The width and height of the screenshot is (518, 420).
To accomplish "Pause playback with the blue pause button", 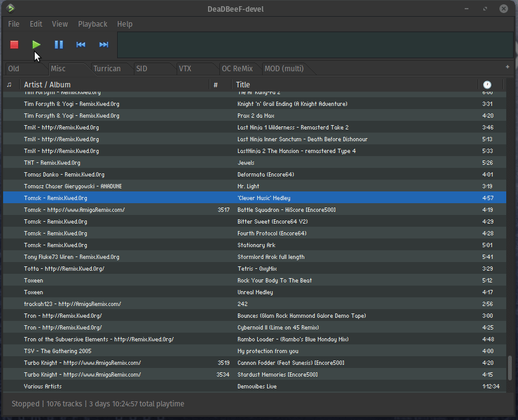I will [x=59, y=45].
